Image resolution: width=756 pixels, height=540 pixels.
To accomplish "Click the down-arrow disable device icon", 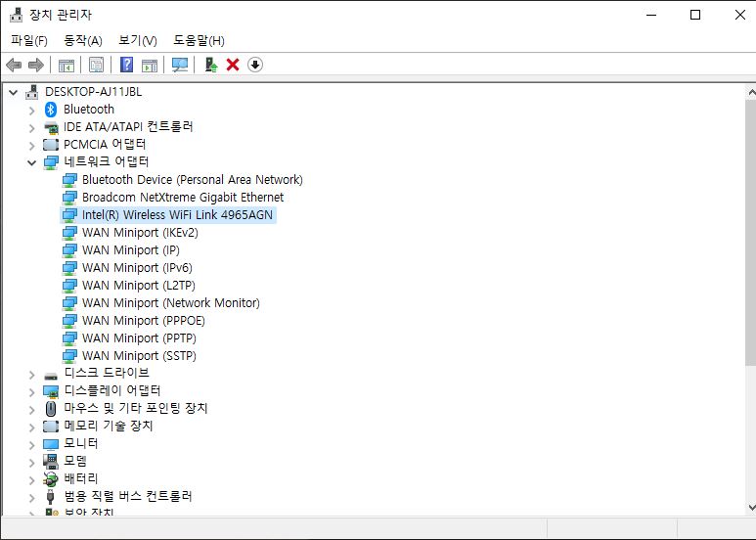I will pos(255,65).
